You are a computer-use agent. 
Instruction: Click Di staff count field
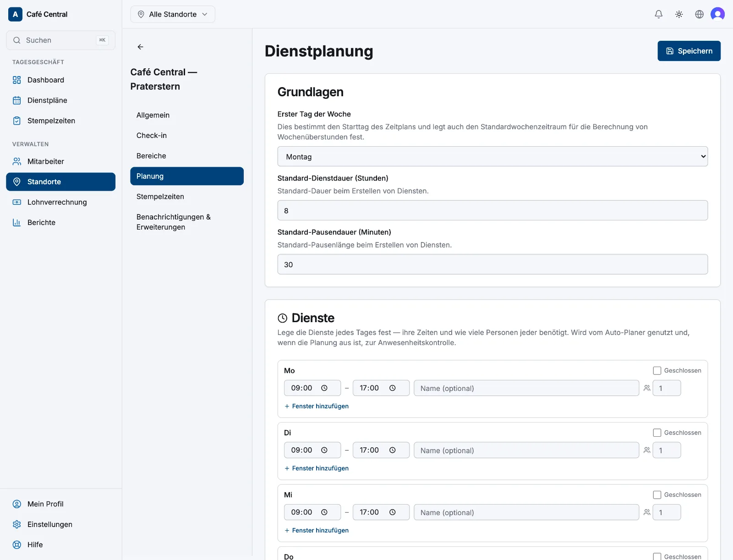tap(667, 450)
